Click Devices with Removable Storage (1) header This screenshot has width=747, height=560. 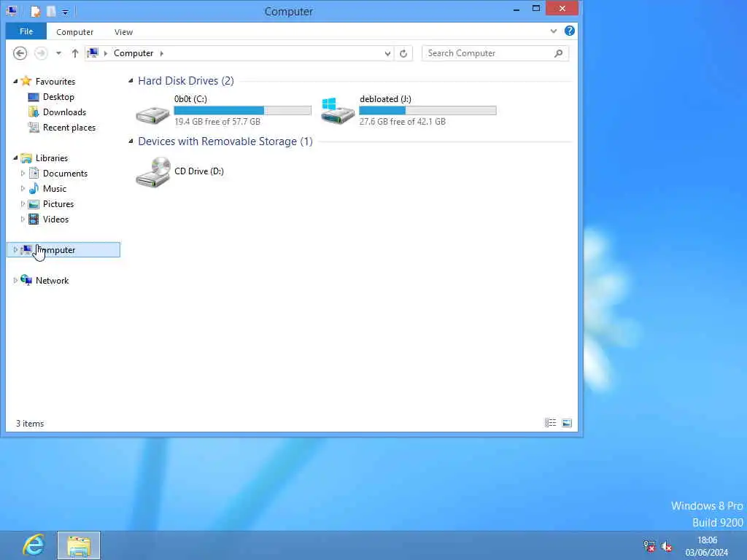[225, 141]
